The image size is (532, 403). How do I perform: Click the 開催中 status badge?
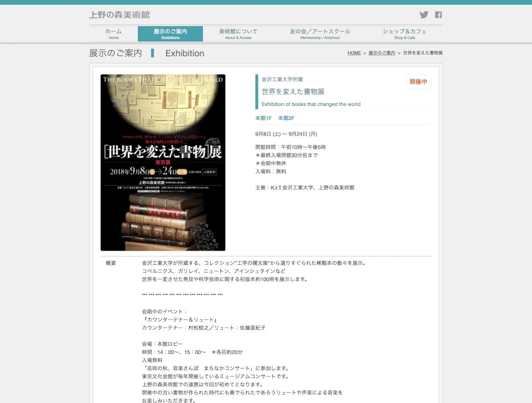point(418,81)
